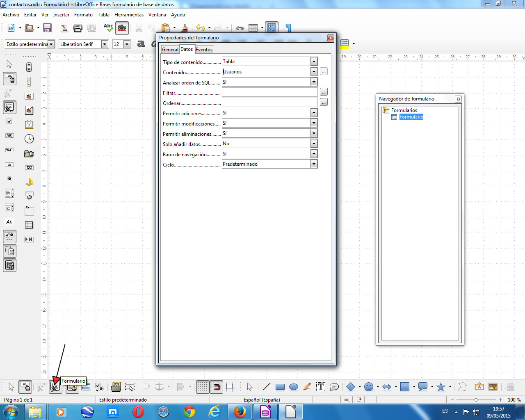Click the ellipsis button beside Contenido
525x420 pixels.
(x=324, y=72)
